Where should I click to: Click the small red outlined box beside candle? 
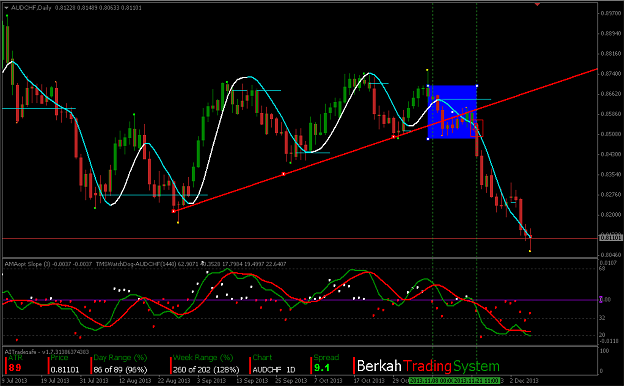click(476, 128)
